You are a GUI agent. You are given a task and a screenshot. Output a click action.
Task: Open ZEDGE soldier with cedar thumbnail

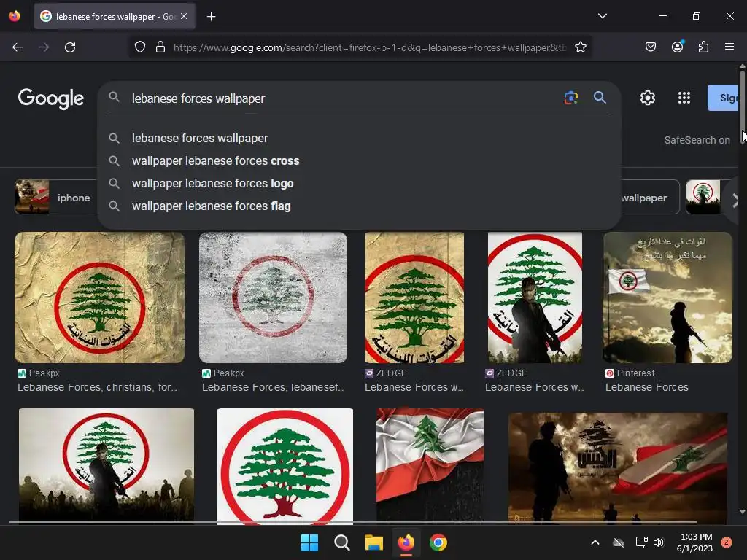[535, 297]
